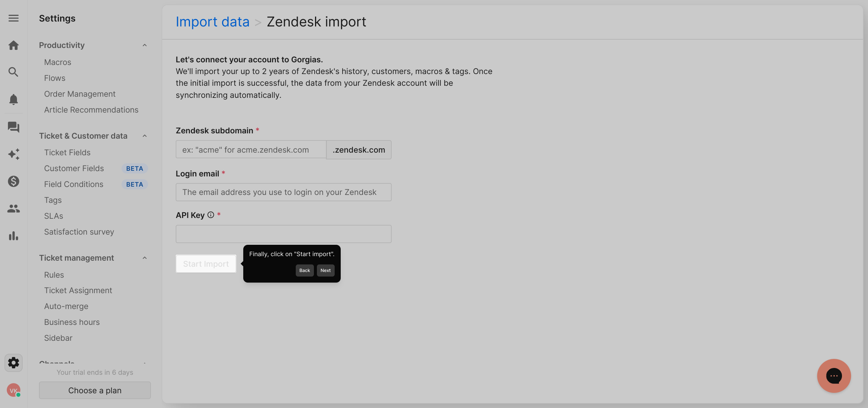Open Satisfaction survey settings
Image resolution: width=868 pixels, height=408 pixels.
point(79,232)
